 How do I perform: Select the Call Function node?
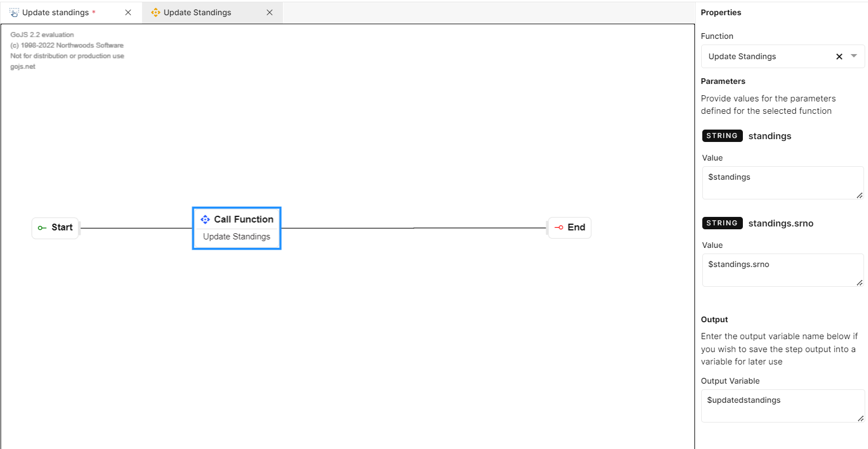(237, 229)
